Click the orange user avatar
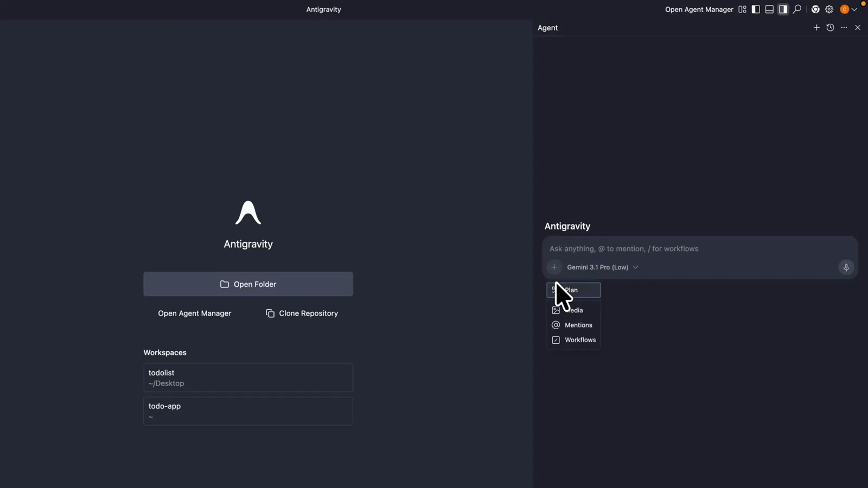 coord(844,9)
